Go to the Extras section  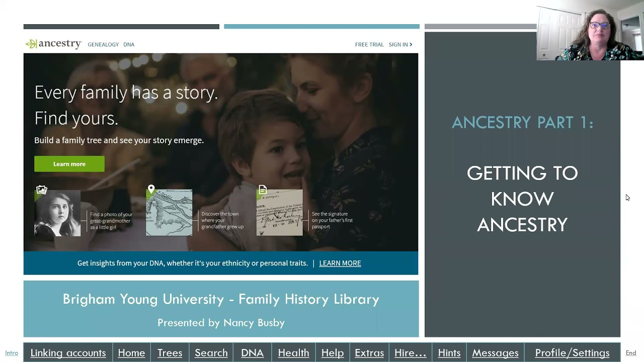(369, 353)
